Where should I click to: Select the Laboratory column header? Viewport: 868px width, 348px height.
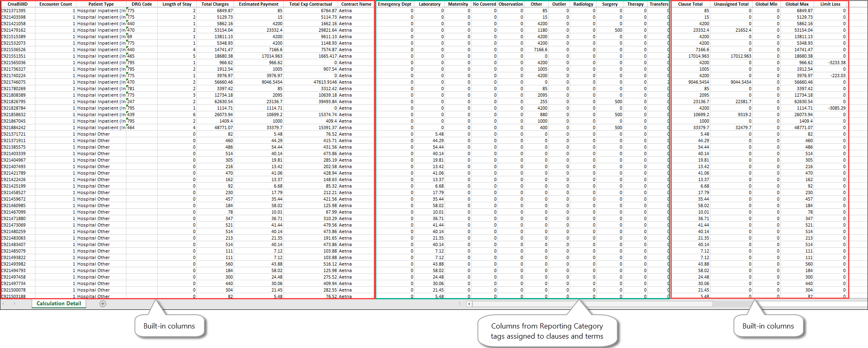click(430, 4)
